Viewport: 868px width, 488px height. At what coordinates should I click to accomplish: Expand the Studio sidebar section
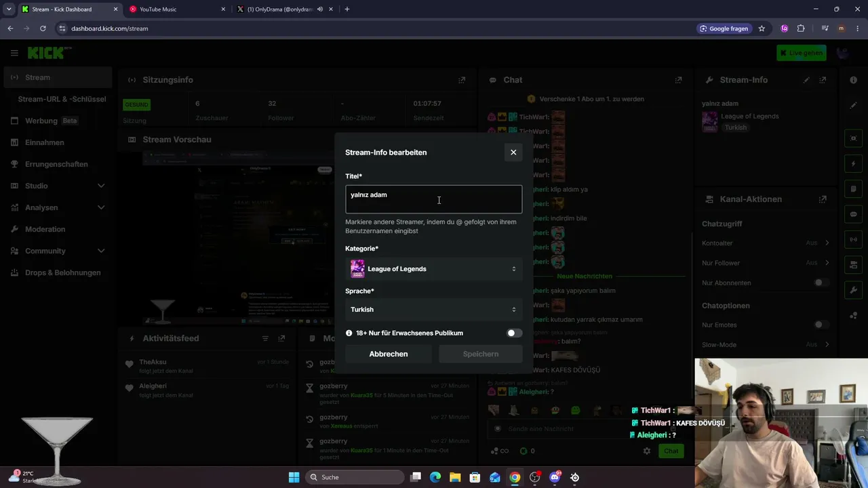coord(101,186)
